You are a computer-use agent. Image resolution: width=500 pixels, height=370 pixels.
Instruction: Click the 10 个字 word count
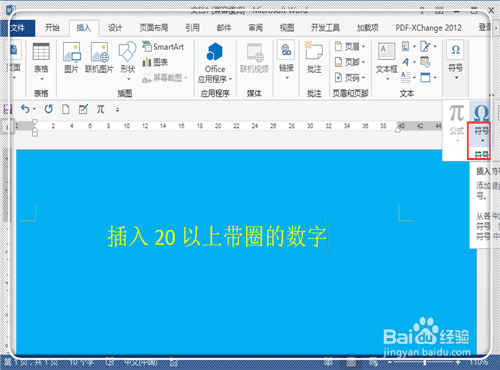point(82,362)
